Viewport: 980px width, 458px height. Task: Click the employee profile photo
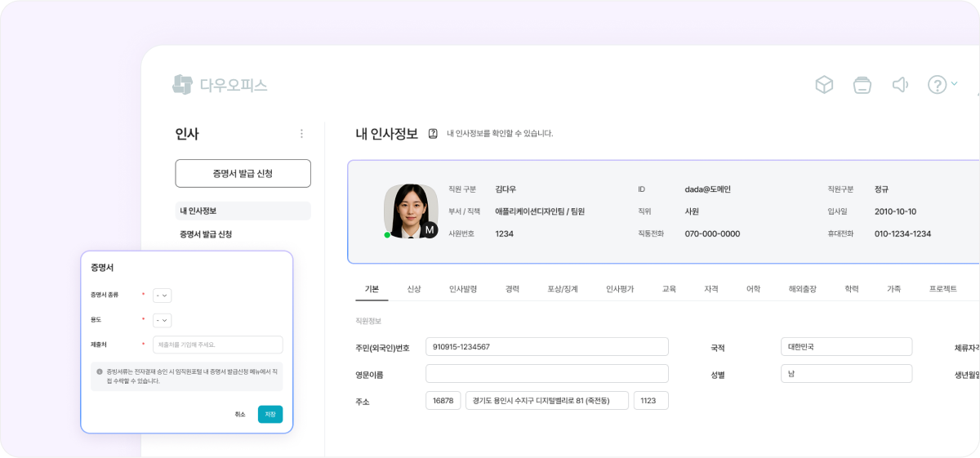click(411, 211)
